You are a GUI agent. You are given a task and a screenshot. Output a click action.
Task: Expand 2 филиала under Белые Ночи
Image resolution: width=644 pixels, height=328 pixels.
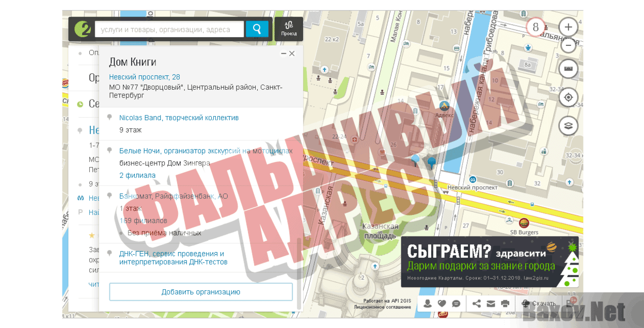[137, 175]
